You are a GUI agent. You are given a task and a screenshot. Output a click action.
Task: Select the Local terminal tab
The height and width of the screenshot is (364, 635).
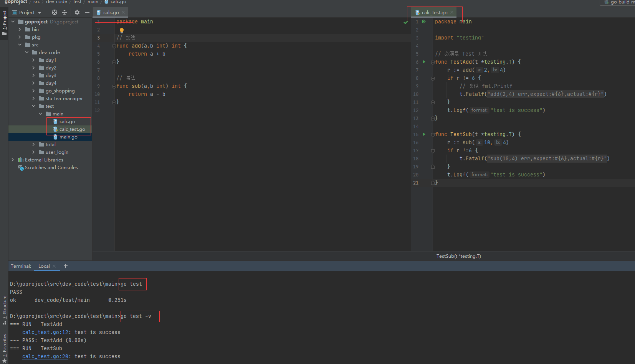tap(44, 266)
